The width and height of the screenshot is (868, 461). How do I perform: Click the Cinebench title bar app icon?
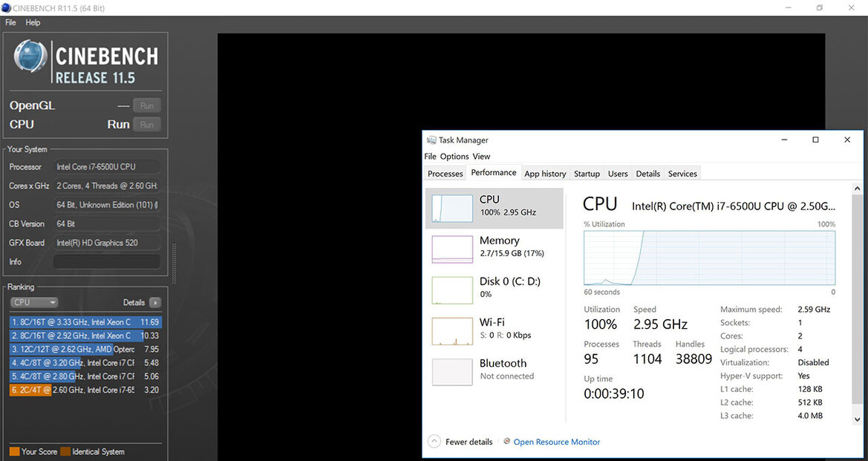(x=5, y=8)
